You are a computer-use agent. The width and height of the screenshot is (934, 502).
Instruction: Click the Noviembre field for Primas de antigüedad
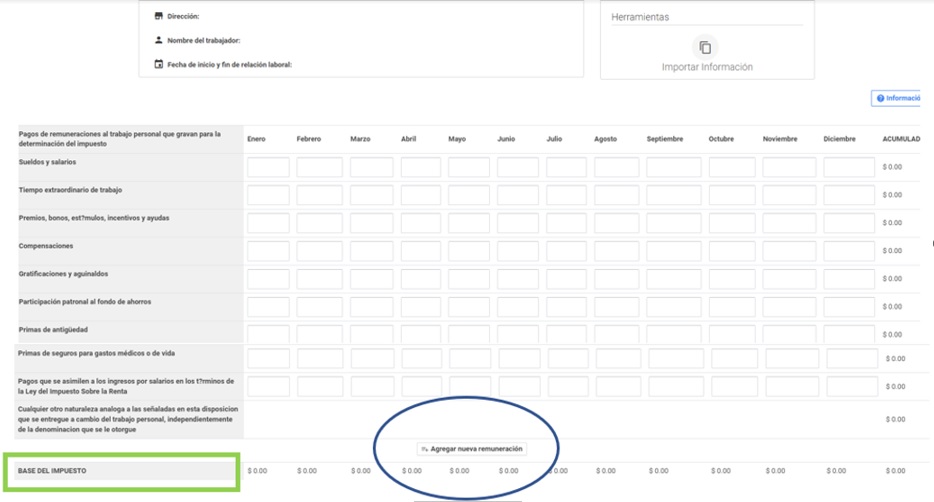[789, 333]
